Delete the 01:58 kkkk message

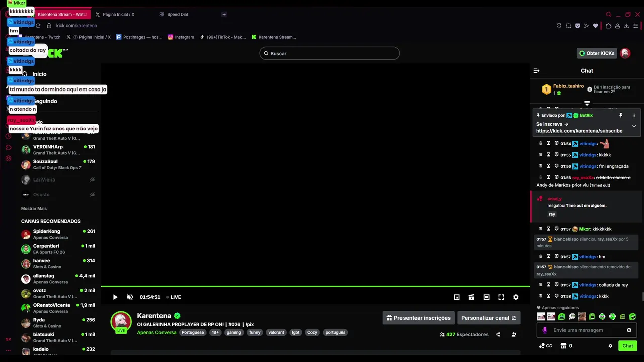pyautogui.click(x=541, y=296)
